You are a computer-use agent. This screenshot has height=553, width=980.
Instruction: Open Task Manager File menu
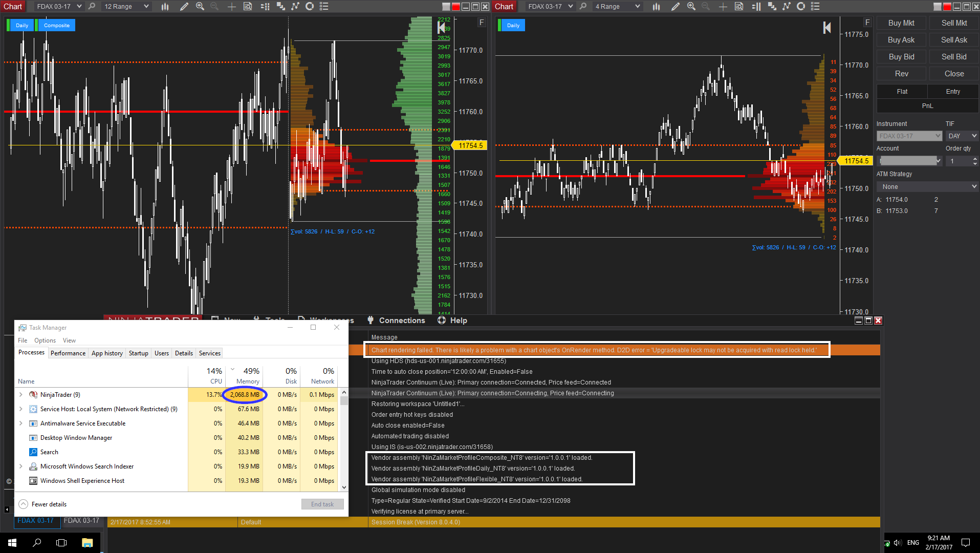coord(23,341)
